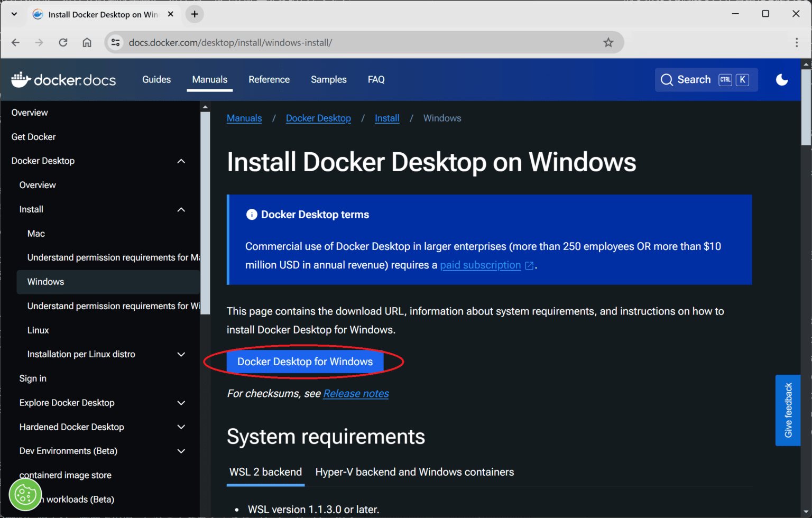Go back using the back arrow
Image resolution: width=812 pixels, height=518 pixels.
(x=15, y=42)
